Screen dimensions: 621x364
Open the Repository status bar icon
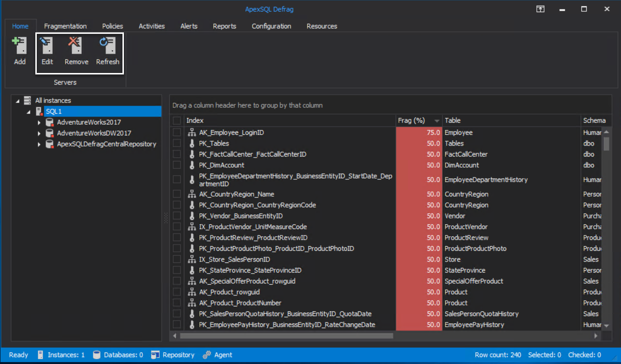pyautogui.click(x=156, y=355)
